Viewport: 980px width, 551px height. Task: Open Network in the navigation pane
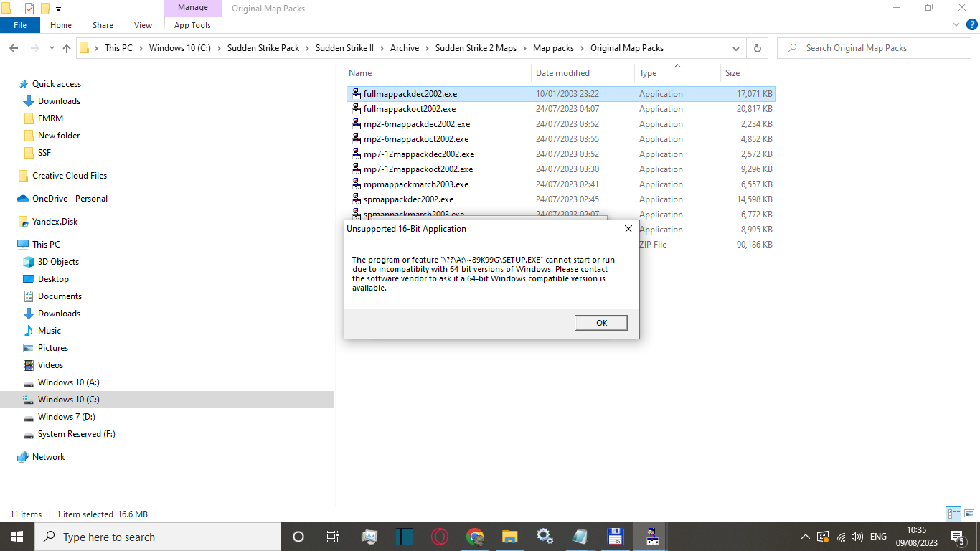pyautogui.click(x=48, y=457)
